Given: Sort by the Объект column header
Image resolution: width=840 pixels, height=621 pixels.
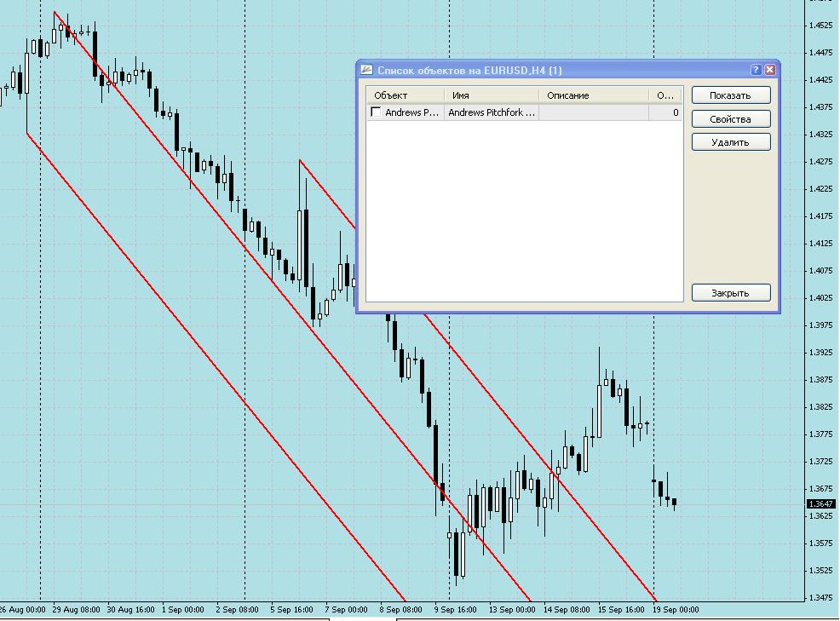Looking at the screenshot, I should pos(406,95).
